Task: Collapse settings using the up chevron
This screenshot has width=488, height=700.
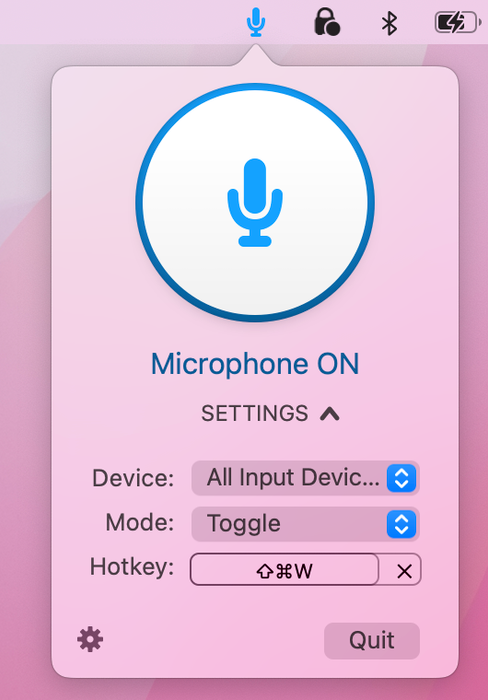Action: [x=330, y=414]
